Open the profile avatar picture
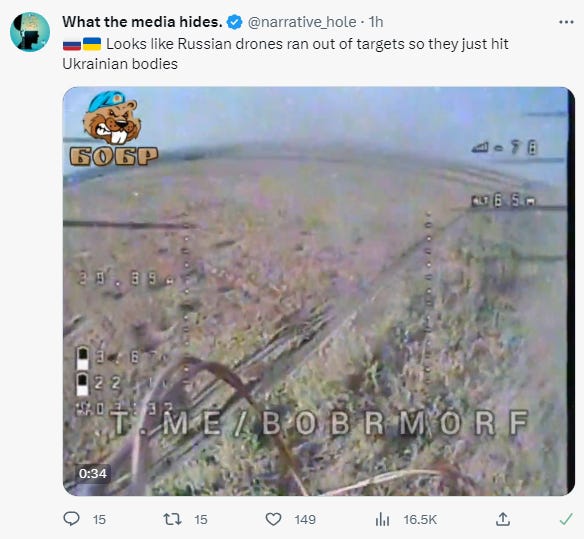Image resolution: width=584 pixels, height=539 pixels. 30,32
